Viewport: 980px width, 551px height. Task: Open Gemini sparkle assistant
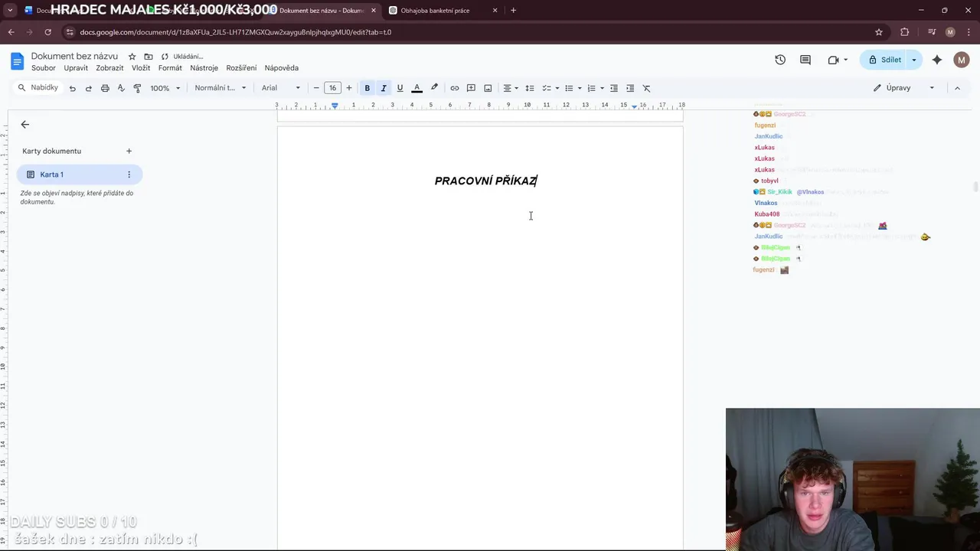point(937,60)
